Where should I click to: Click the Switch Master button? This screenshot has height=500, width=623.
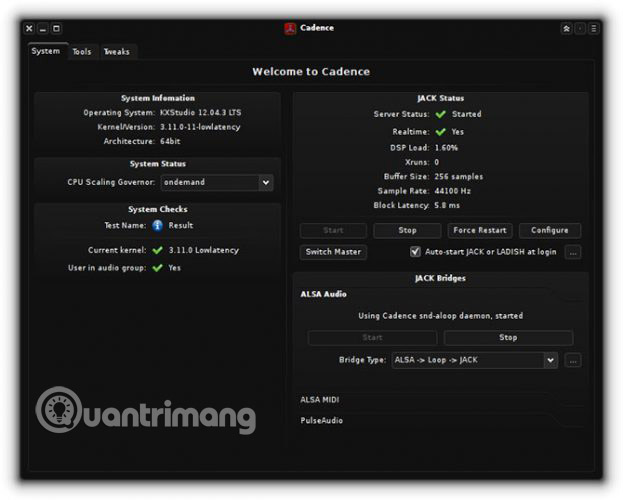point(333,252)
